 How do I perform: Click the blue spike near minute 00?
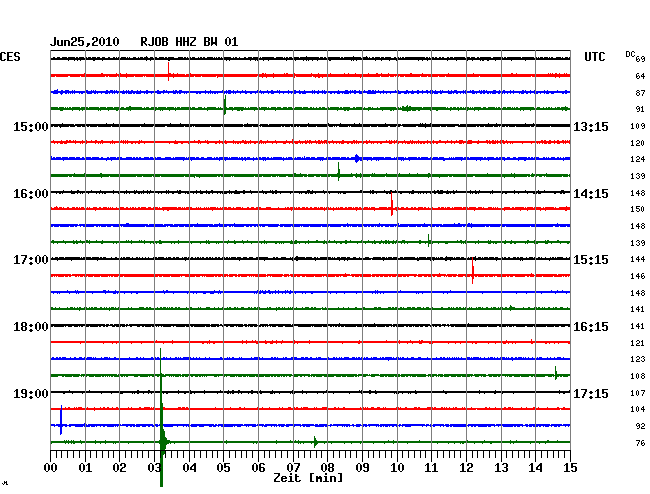click(61, 420)
